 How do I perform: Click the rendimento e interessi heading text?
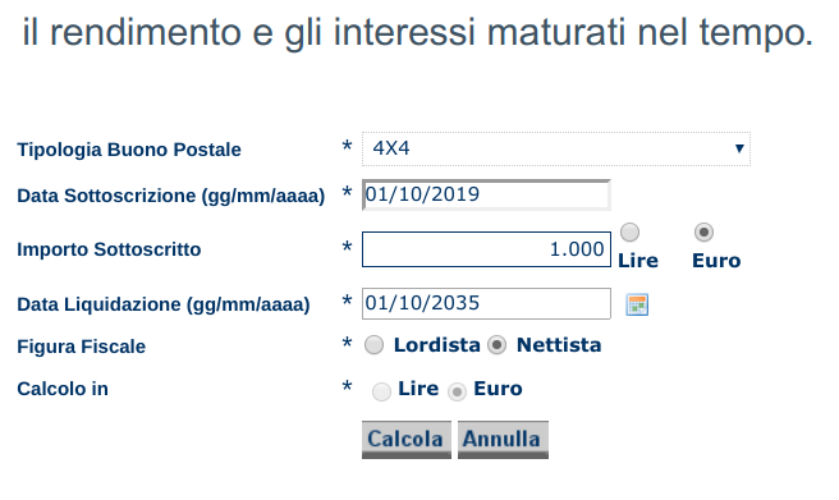(x=418, y=32)
